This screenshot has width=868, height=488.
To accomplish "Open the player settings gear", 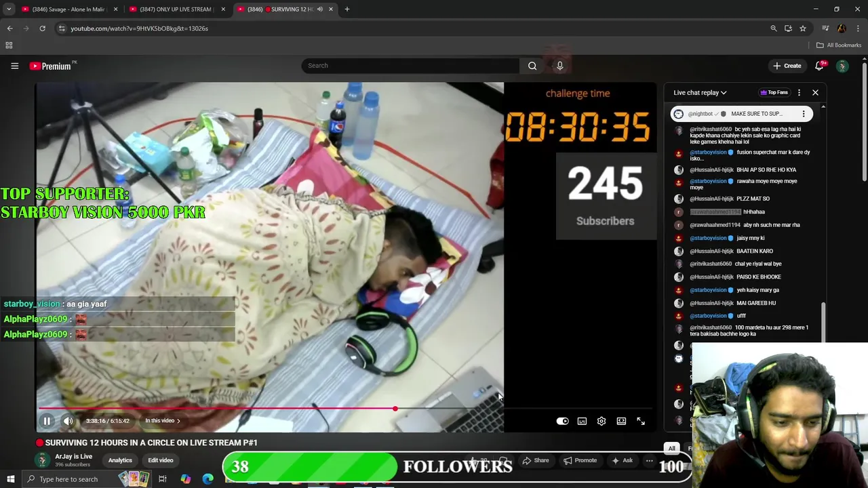I will 601,421.
